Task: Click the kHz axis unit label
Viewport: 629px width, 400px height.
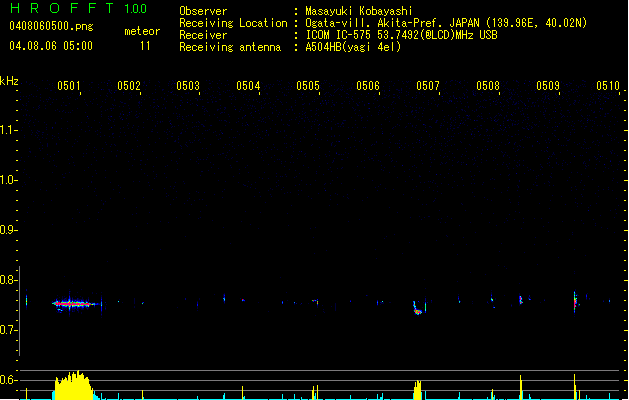Action: tap(9, 81)
